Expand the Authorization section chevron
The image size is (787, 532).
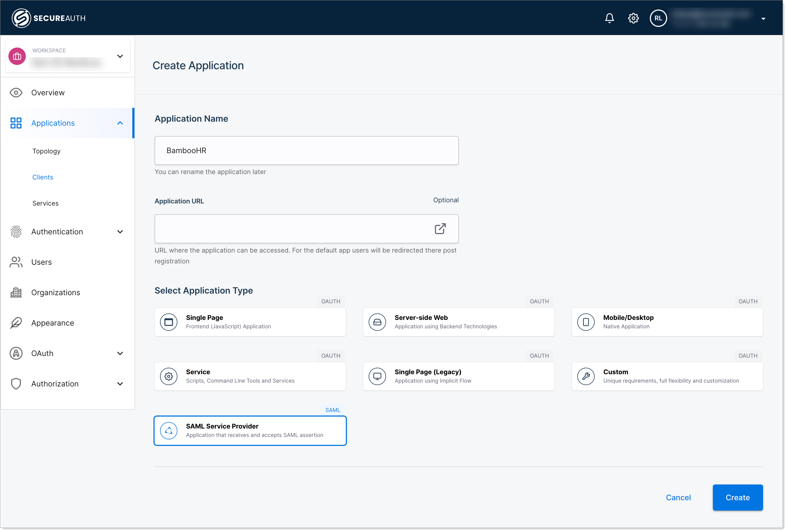(x=120, y=383)
